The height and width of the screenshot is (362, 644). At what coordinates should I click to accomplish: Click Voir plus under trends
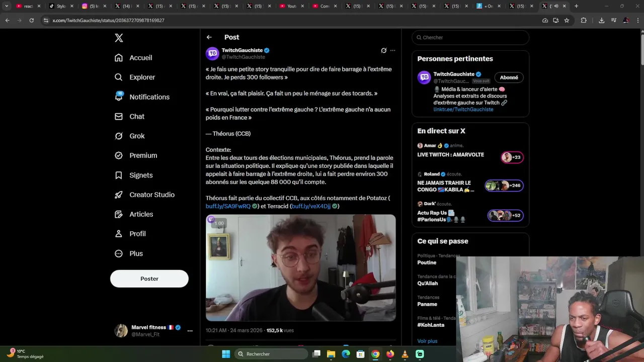pyautogui.click(x=427, y=341)
